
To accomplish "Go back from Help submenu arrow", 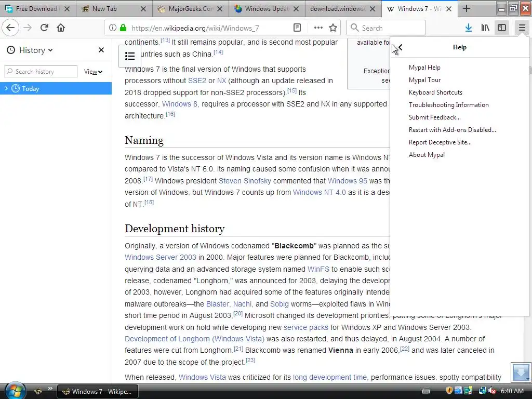I will coord(401,47).
